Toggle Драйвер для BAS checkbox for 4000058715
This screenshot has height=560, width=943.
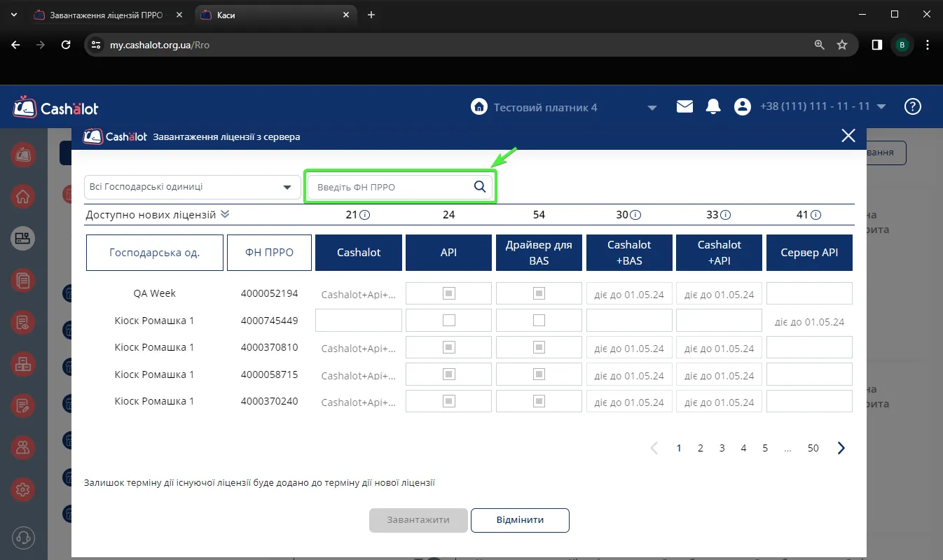[539, 374]
